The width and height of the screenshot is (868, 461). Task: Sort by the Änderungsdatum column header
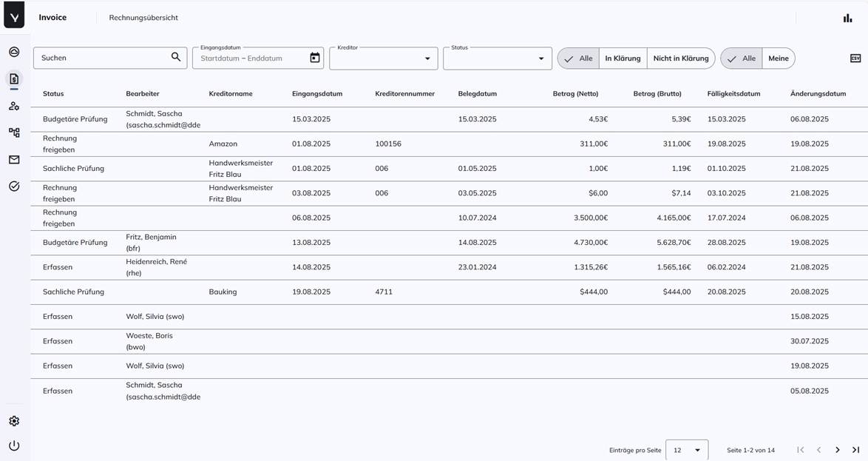tap(818, 94)
